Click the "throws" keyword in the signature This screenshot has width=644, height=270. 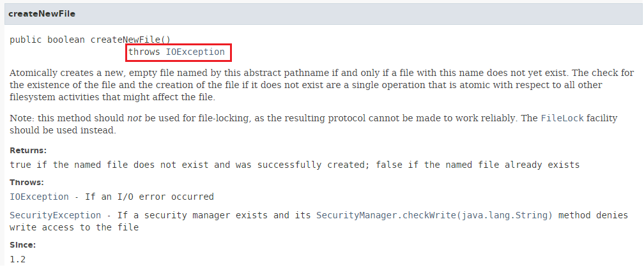tap(144, 52)
